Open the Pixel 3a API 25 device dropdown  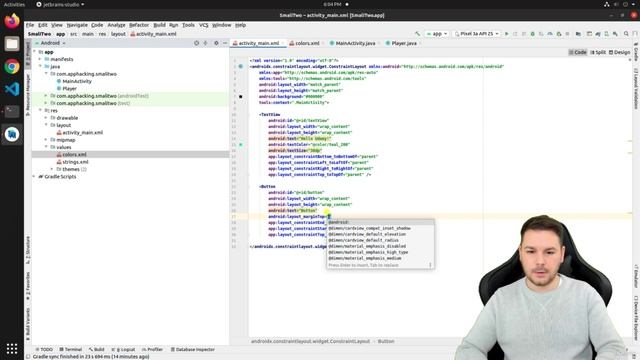tap(477, 34)
